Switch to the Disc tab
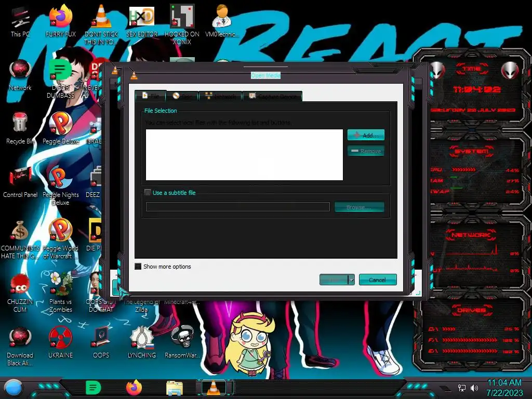This screenshot has width=532, height=399. click(x=182, y=96)
